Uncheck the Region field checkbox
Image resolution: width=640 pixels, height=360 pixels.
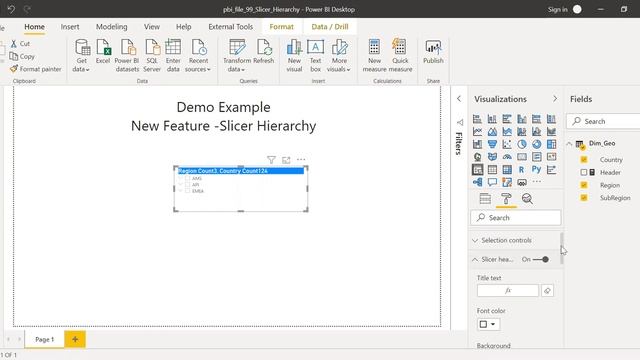(584, 185)
